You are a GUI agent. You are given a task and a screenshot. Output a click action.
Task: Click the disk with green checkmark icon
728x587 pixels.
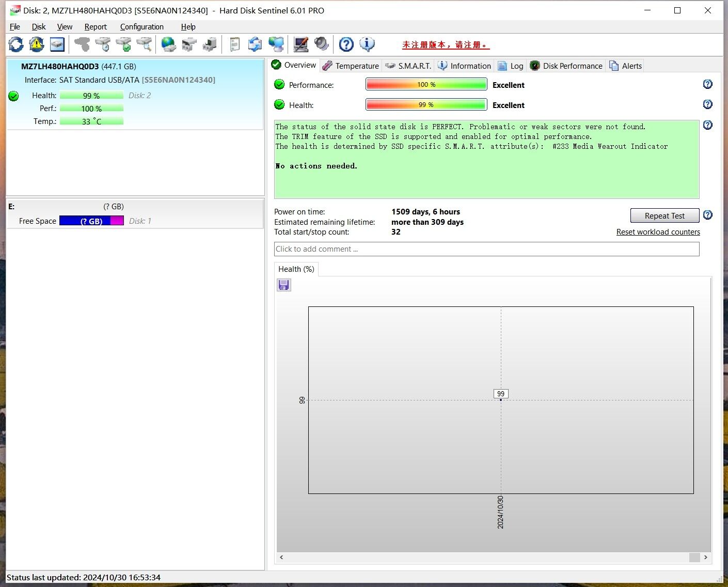[x=123, y=44]
